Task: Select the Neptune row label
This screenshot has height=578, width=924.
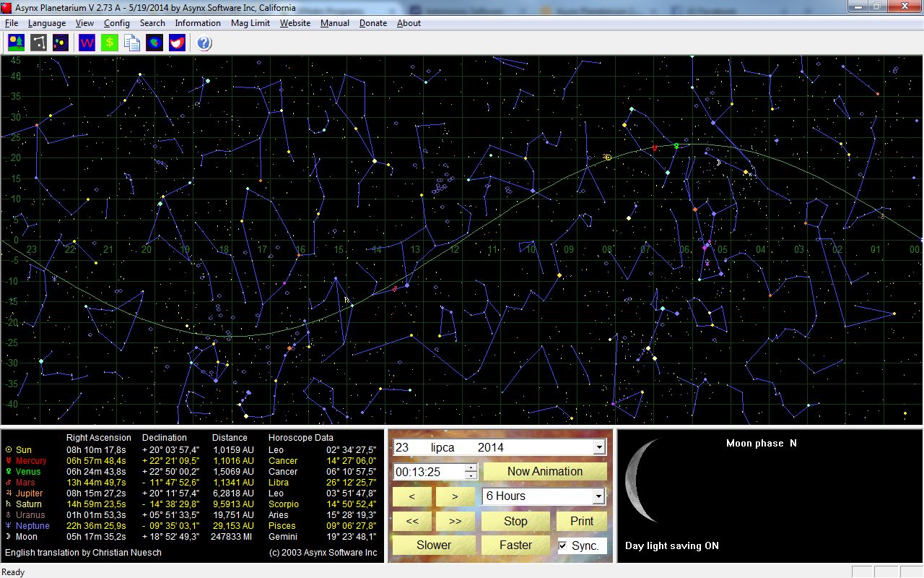Action: [x=32, y=526]
